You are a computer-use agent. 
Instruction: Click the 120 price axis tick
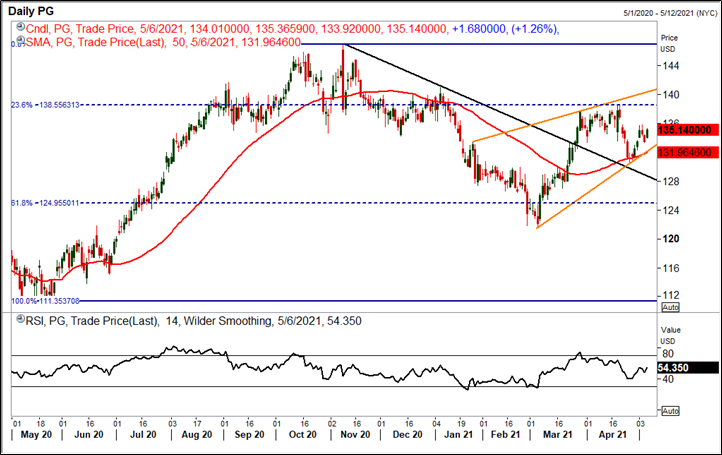click(x=671, y=239)
